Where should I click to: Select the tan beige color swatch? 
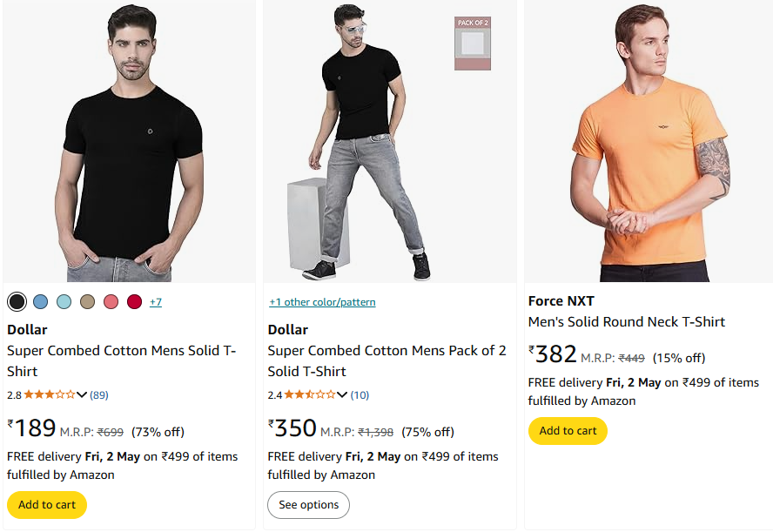click(87, 301)
